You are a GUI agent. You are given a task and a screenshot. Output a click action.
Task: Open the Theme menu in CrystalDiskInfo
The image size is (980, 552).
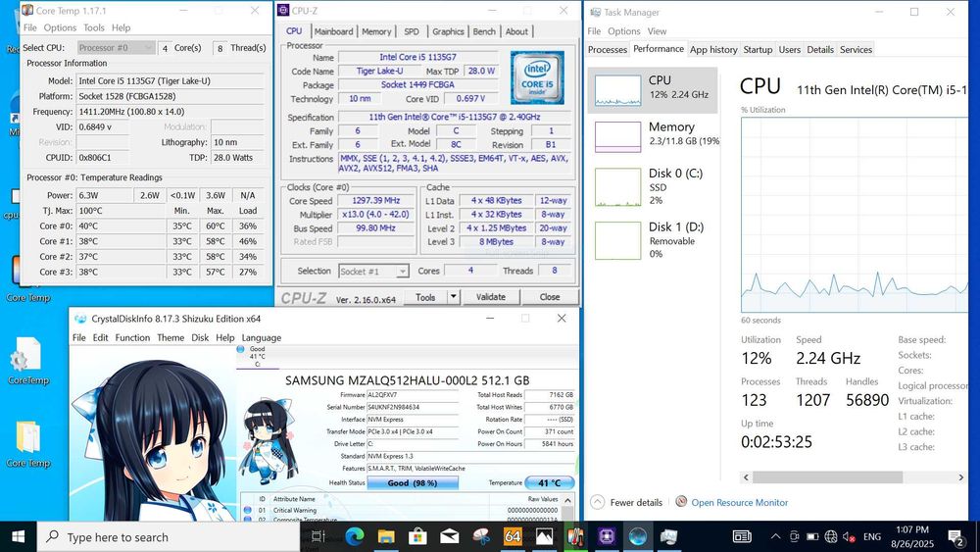coord(171,337)
